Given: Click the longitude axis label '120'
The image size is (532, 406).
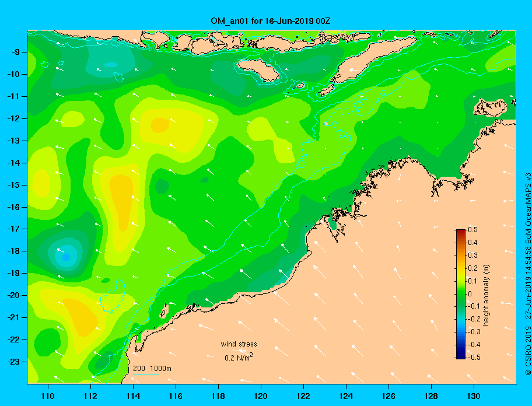Looking at the screenshot, I should click(261, 396).
